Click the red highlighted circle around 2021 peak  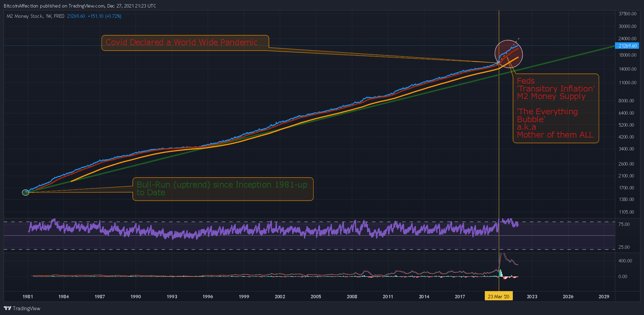coord(508,54)
